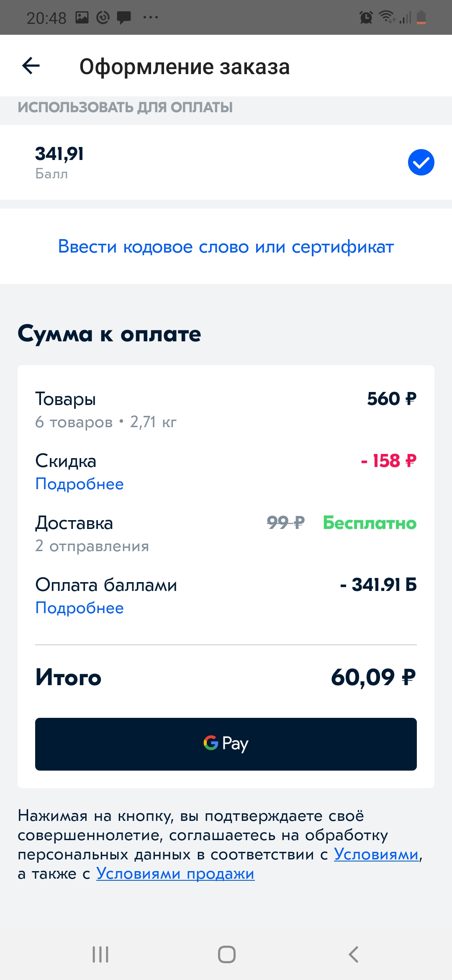Tap the Android home navigation icon

click(226, 954)
